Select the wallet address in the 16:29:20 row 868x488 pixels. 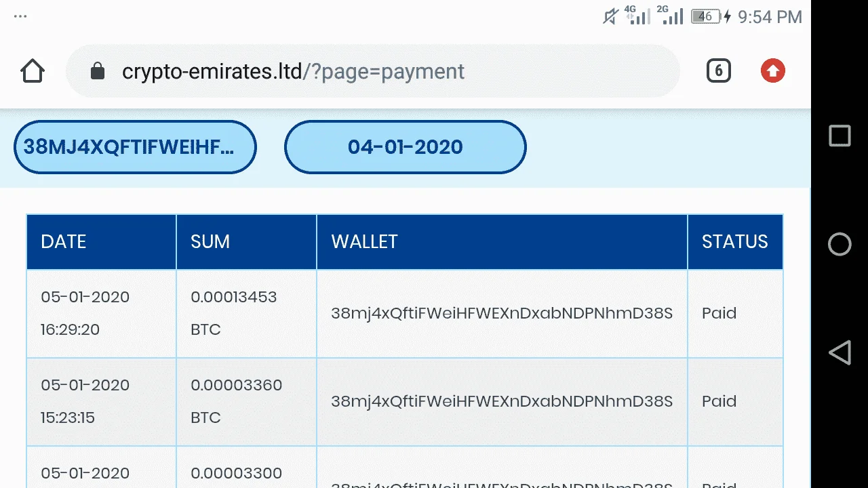pyautogui.click(x=502, y=313)
